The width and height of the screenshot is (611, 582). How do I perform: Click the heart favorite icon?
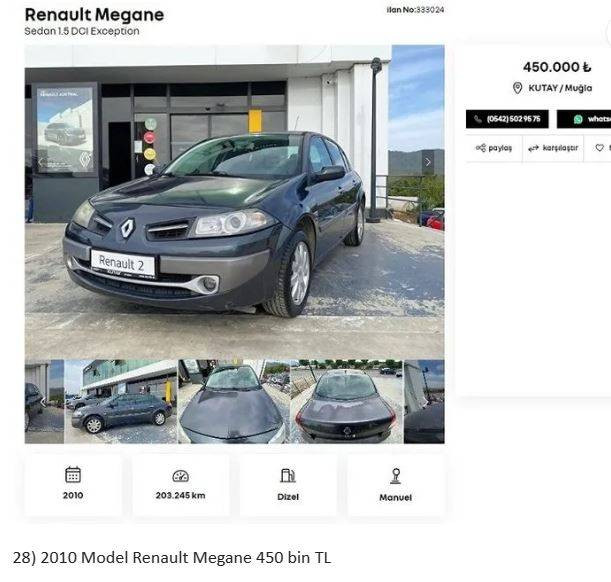599,148
